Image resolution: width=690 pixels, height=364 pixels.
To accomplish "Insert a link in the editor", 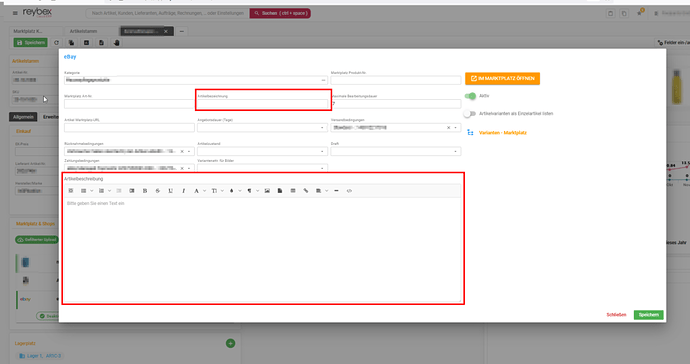I will (x=306, y=191).
